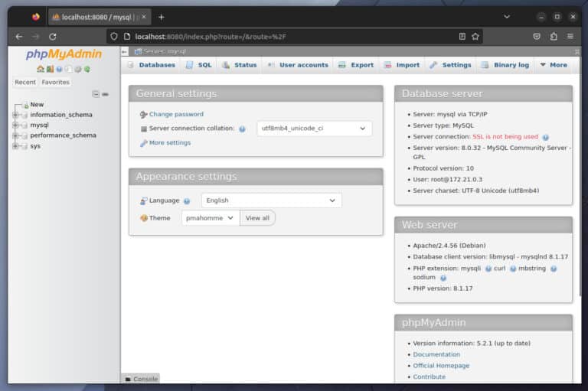The width and height of the screenshot is (588, 391).
Task: Open navigation panel settings gear icon
Action: pos(77,69)
